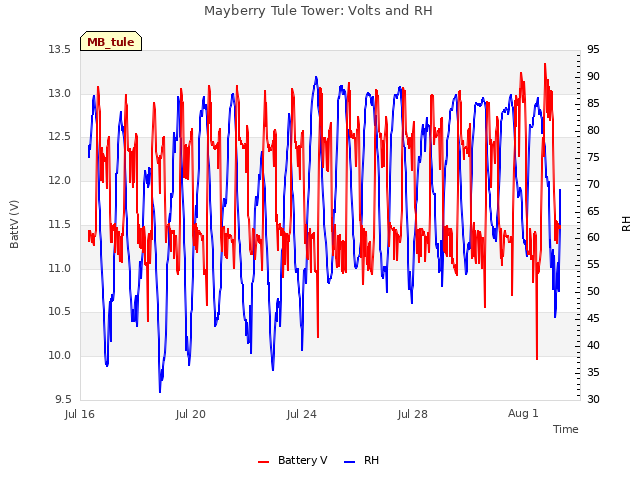
Task: Click the 60 right axis value
Action: coord(593,238)
